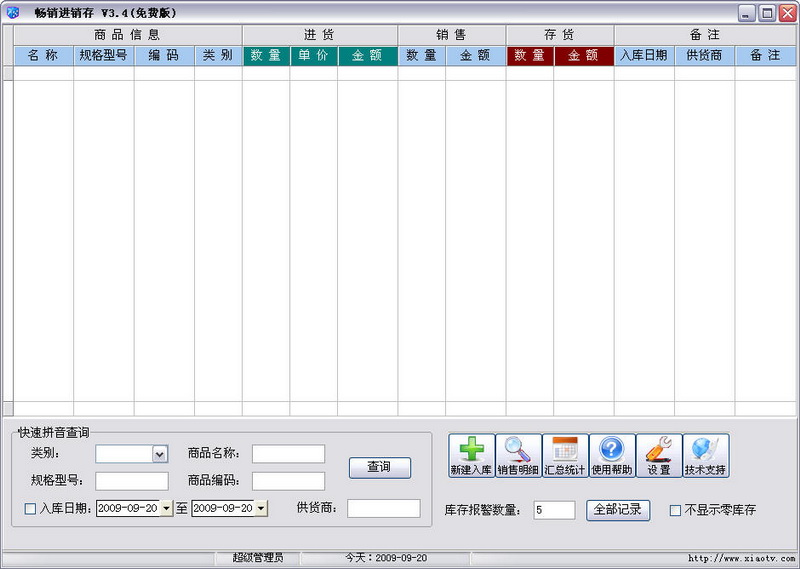Click the 商品名称 input field

pyautogui.click(x=288, y=454)
